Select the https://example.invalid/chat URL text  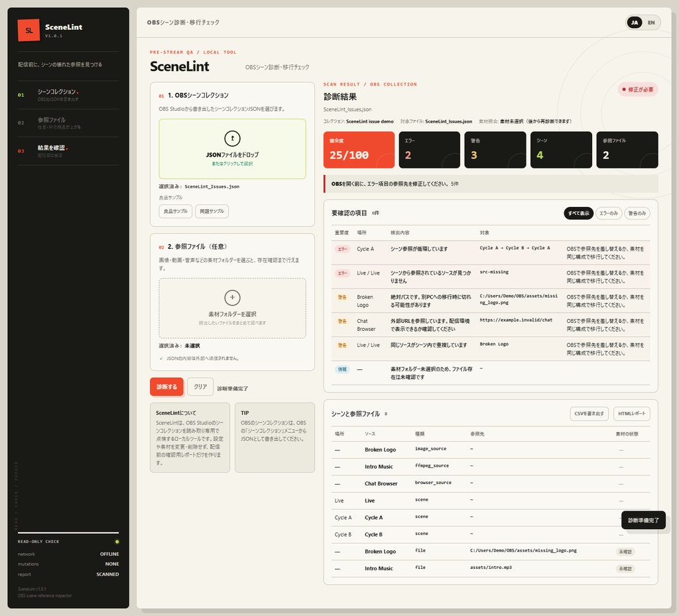pos(516,320)
